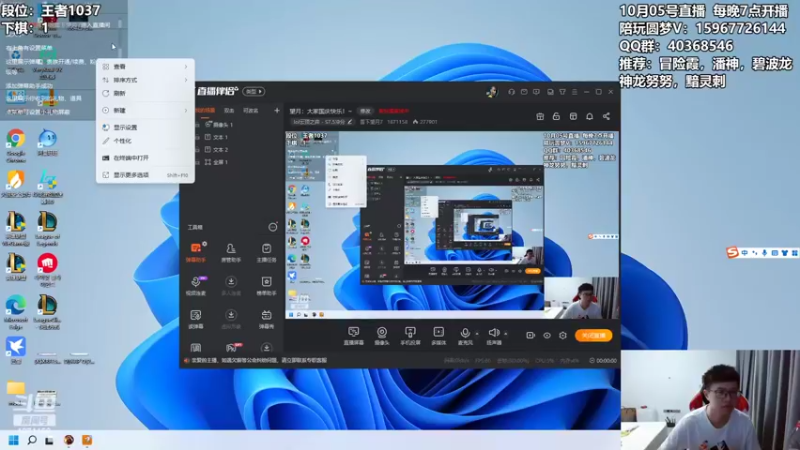Open message bubble icon in title bar
The image size is (800, 450).
click(x=536, y=92)
